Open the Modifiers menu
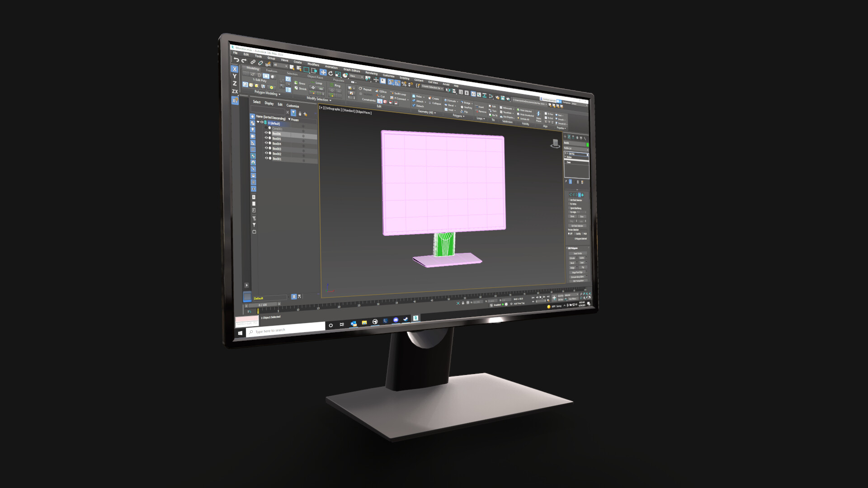Image resolution: width=868 pixels, height=488 pixels. click(x=313, y=64)
